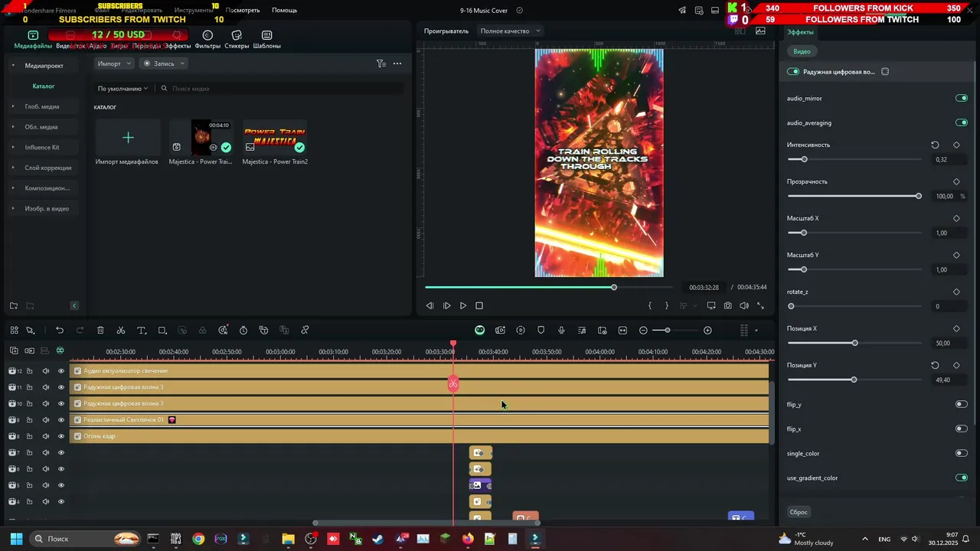Click the Сброс reset button

tap(799, 512)
